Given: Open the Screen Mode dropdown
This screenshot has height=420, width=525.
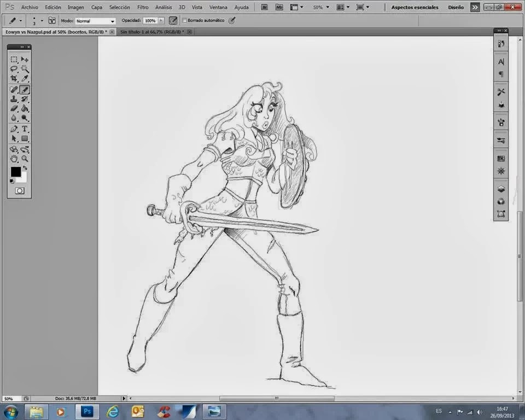Looking at the screenshot, I should pos(363,7).
